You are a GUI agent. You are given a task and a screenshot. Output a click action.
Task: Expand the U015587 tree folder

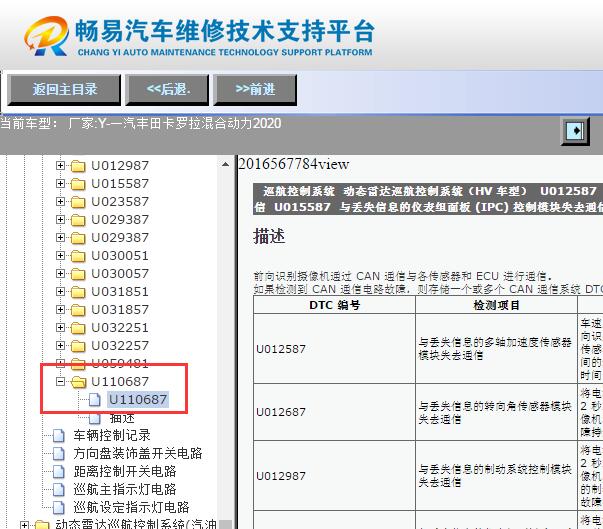pos(60,184)
